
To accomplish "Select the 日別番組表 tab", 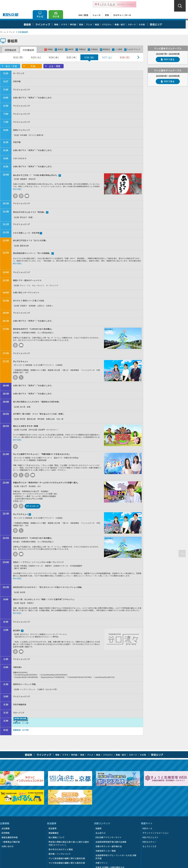I will click(28, 50).
